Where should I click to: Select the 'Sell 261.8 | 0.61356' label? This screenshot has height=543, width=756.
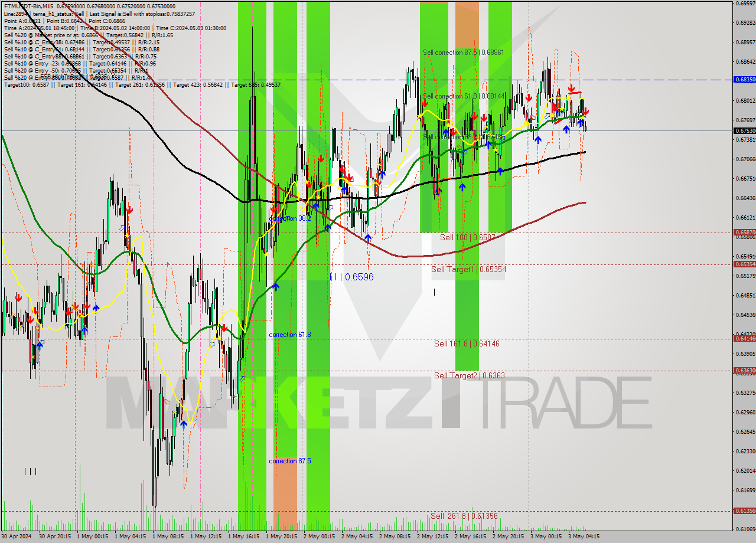click(464, 516)
